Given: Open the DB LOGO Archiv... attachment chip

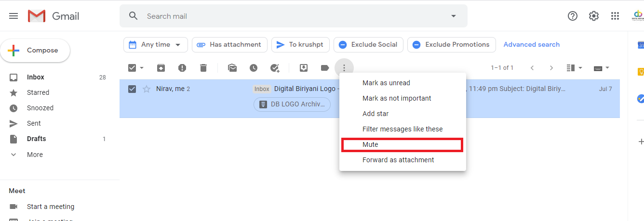Looking at the screenshot, I should (x=292, y=104).
